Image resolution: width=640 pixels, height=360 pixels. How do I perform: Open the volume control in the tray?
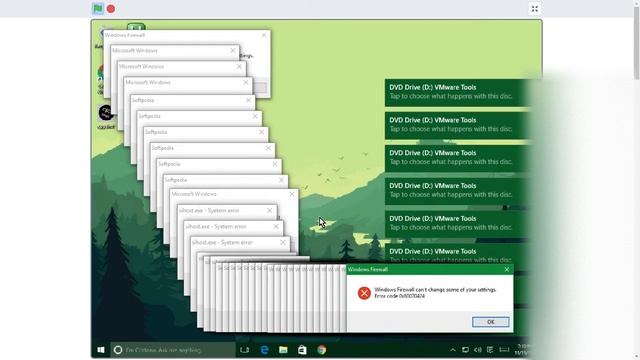[478, 350]
